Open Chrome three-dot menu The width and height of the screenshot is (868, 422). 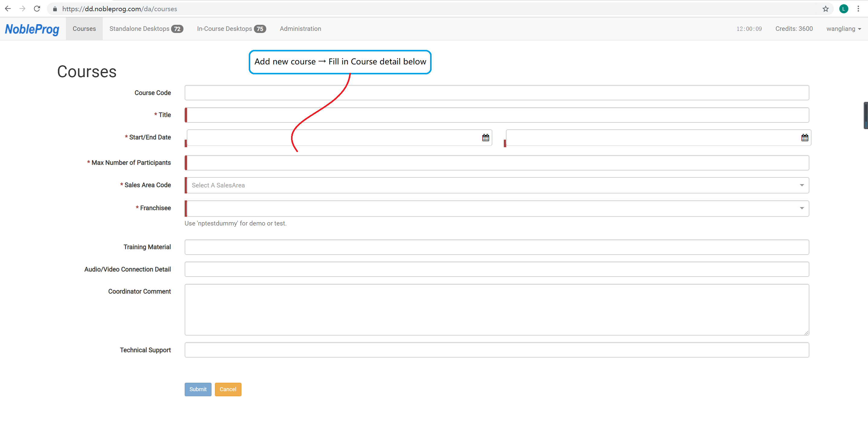click(x=858, y=9)
